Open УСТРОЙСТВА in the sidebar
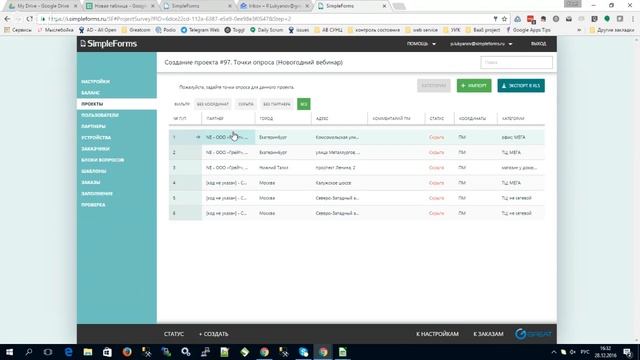The height and width of the screenshot is (360, 640). pos(96,138)
